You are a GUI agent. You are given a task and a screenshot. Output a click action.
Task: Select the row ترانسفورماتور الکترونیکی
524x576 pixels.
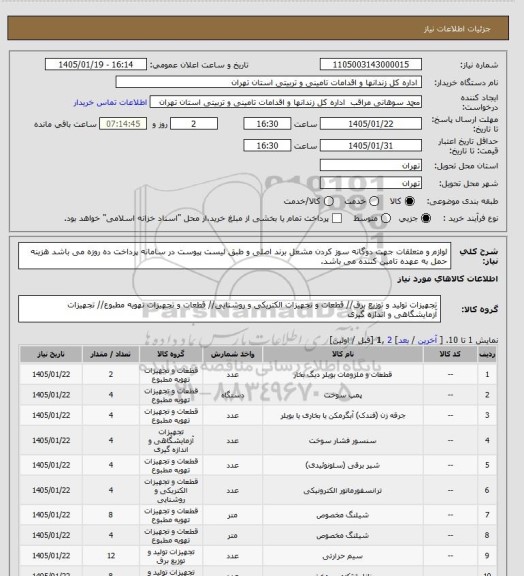coord(258,490)
